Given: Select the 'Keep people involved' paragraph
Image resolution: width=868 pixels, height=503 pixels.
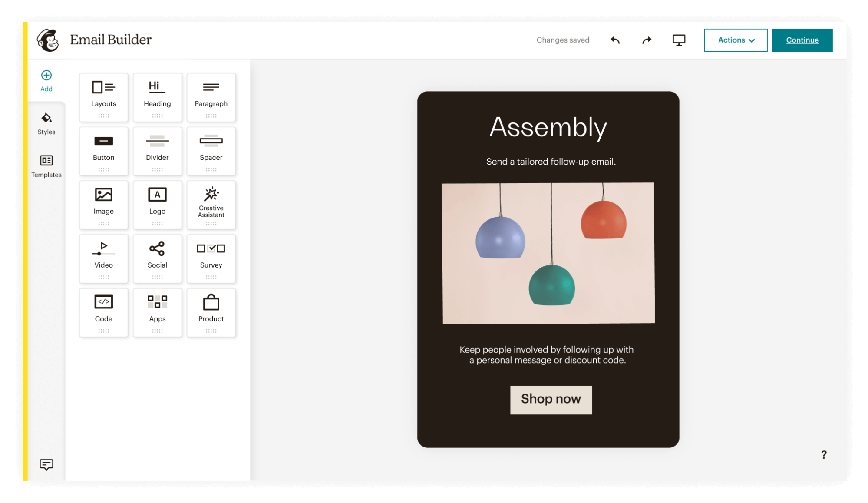Looking at the screenshot, I should pos(547,355).
